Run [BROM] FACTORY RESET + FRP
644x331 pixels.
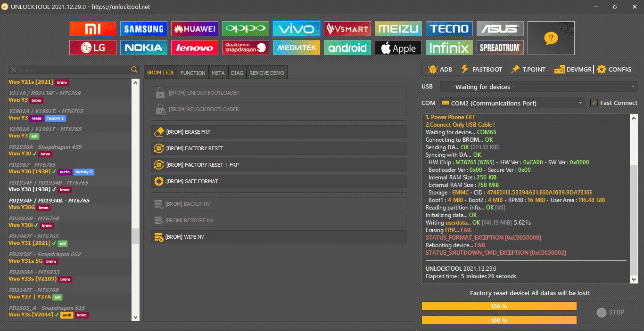point(279,165)
